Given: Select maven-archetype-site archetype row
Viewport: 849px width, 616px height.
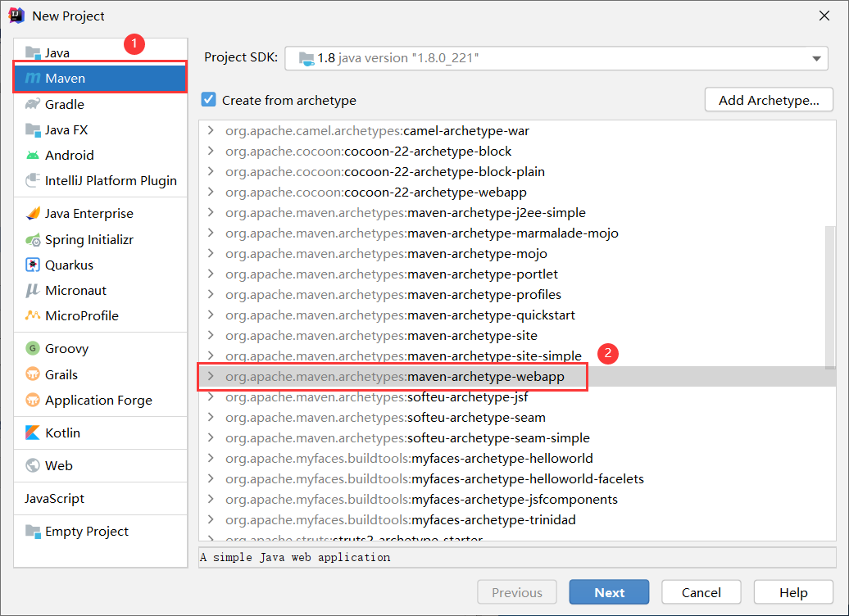Looking at the screenshot, I should click(x=518, y=335).
